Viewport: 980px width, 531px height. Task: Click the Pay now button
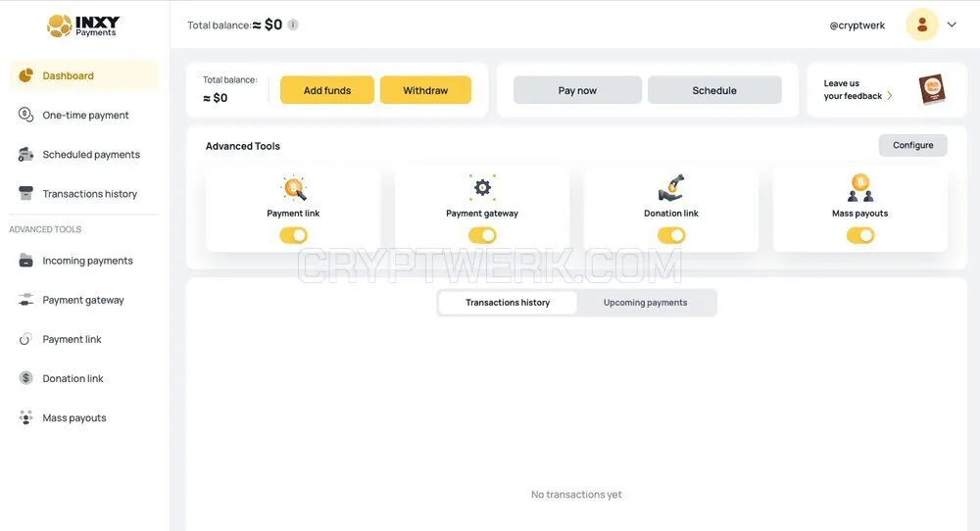(577, 90)
